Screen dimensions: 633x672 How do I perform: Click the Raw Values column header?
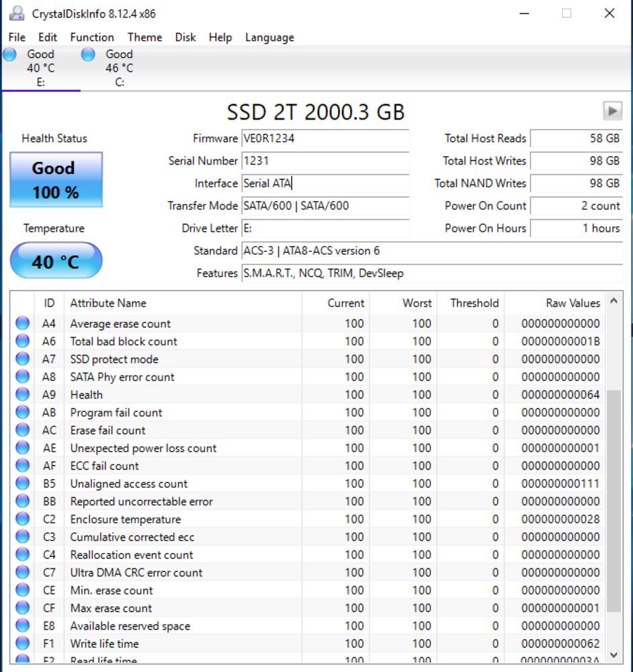pos(554,303)
